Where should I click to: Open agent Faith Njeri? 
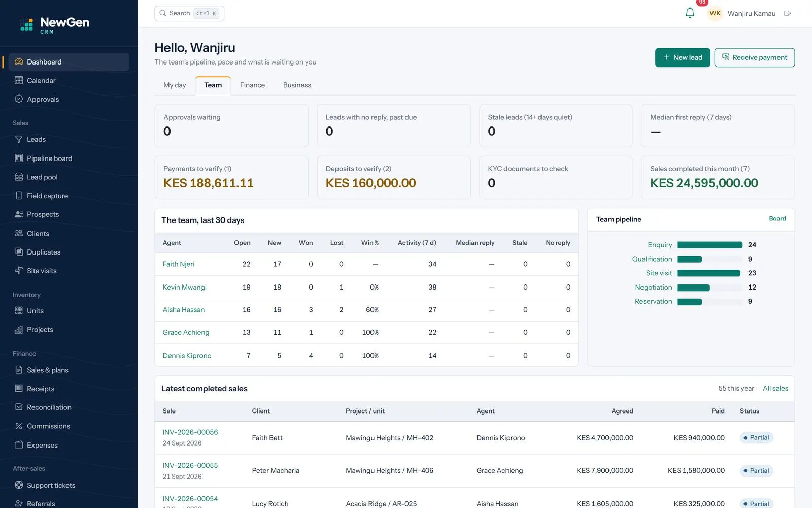[179, 264]
